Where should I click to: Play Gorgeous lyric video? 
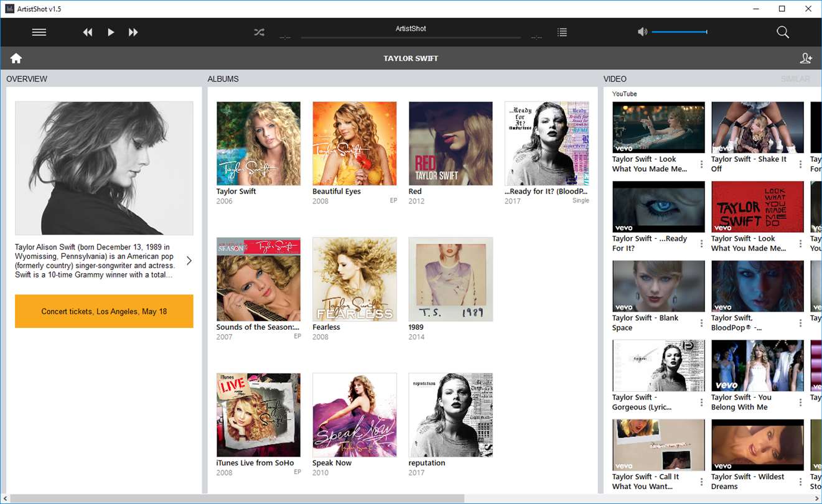658,365
